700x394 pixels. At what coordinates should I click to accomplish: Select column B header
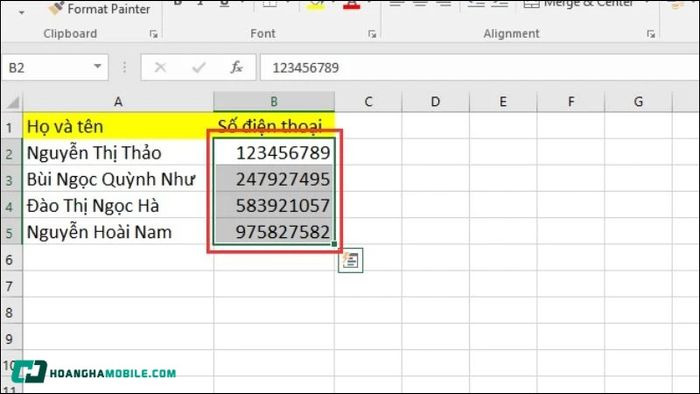click(x=274, y=102)
